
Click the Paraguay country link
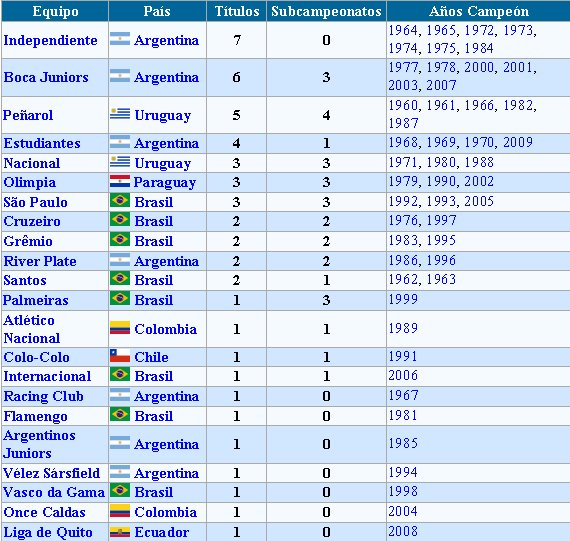click(x=165, y=183)
